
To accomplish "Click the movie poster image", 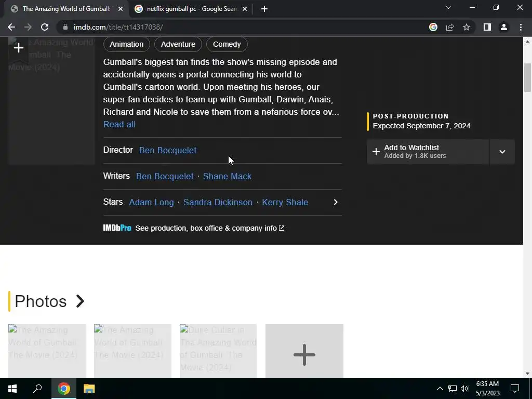I will (x=51, y=102).
